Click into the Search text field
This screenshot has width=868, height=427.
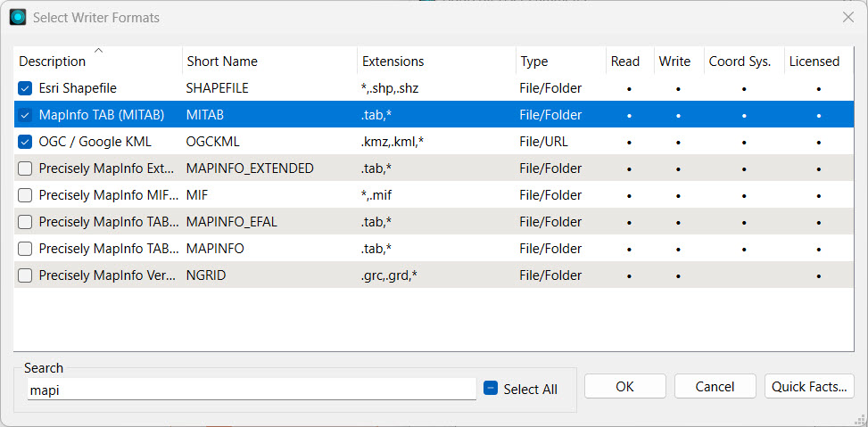(x=252, y=390)
